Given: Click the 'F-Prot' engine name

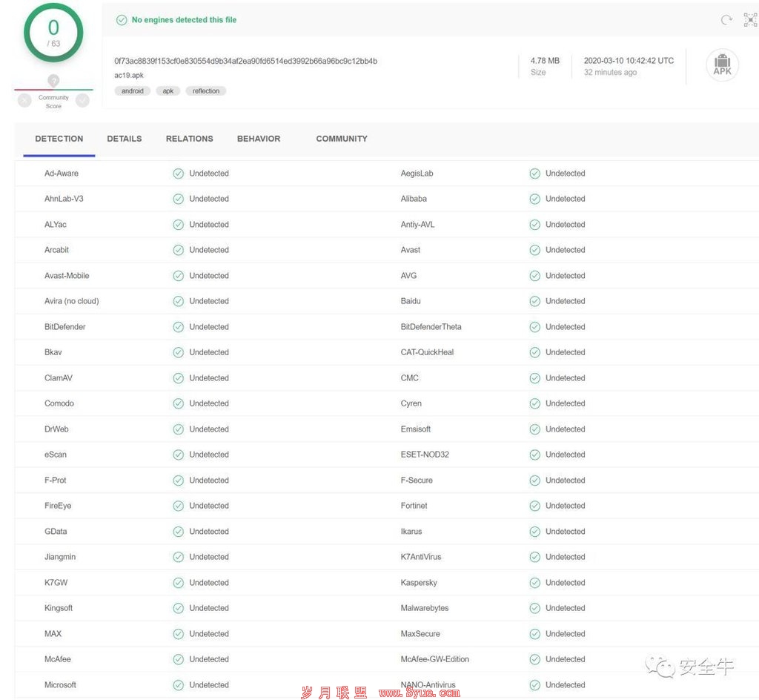Looking at the screenshot, I should [55, 481].
